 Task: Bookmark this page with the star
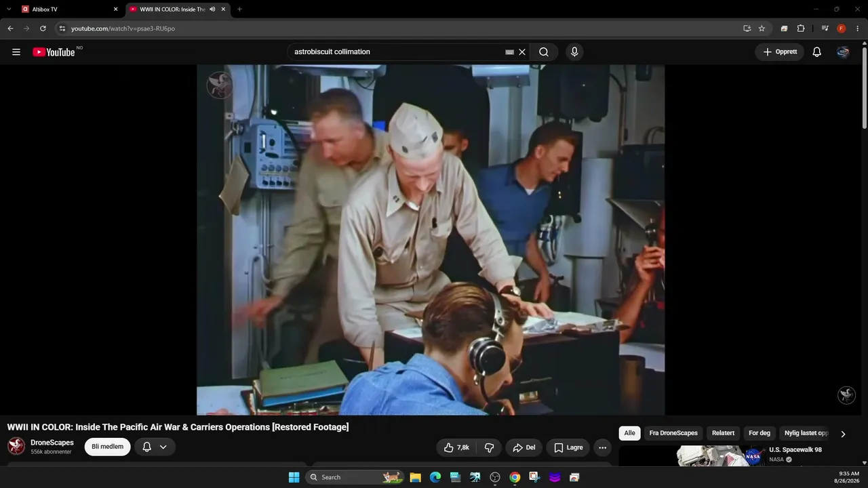click(762, 28)
